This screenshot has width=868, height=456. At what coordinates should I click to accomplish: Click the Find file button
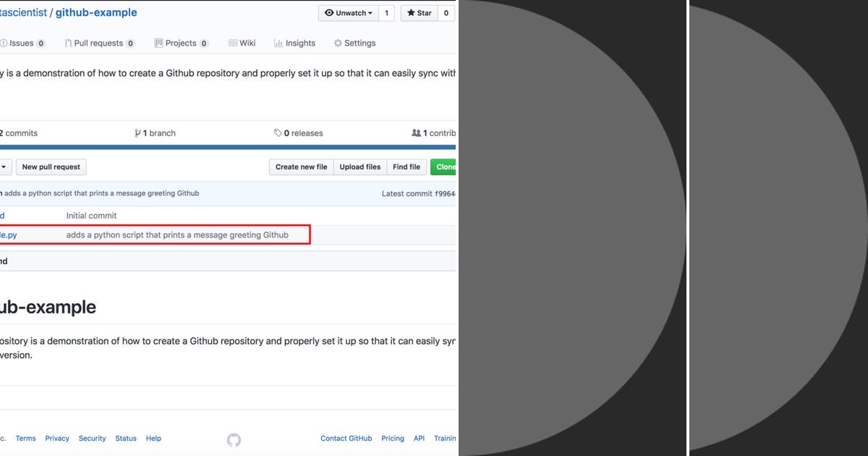point(407,167)
